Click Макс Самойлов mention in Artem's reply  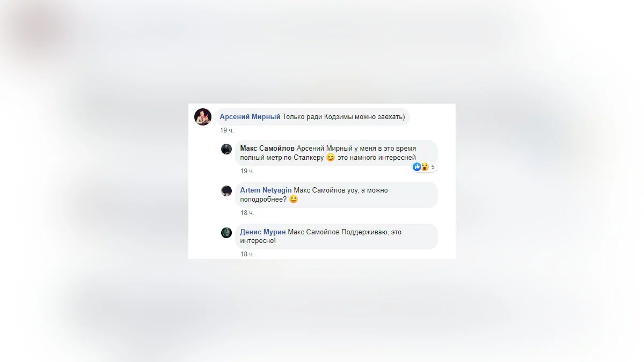click(320, 190)
